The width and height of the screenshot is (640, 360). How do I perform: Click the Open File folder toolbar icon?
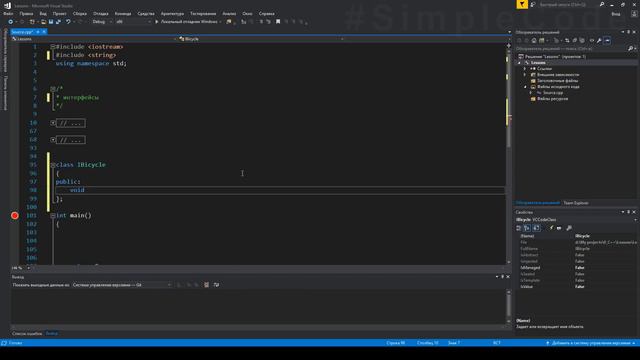tap(43, 22)
